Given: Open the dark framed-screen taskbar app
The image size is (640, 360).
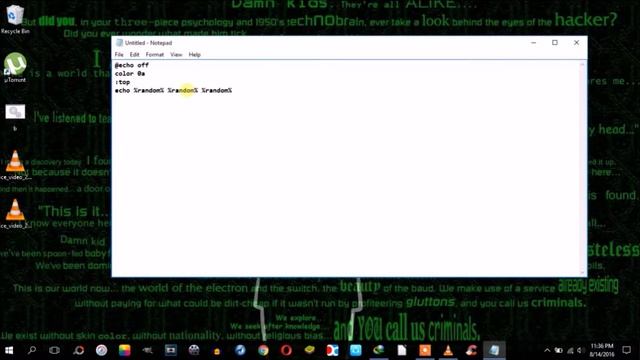Looking at the screenshot, I should [171, 350].
